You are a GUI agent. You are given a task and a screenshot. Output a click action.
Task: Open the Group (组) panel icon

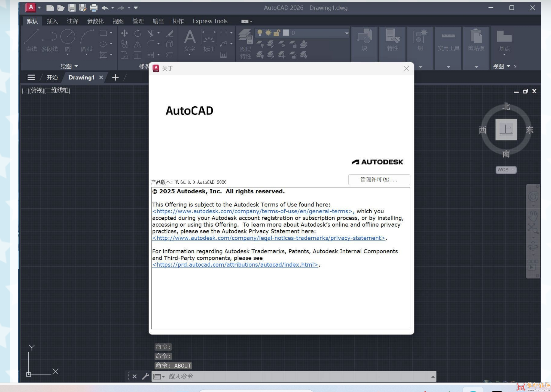(420, 40)
